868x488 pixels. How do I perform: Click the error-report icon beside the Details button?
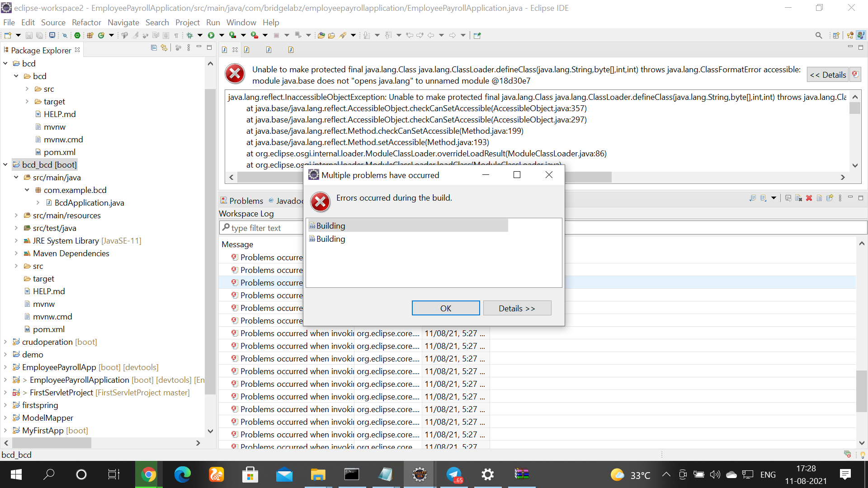[x=855, y=74]
